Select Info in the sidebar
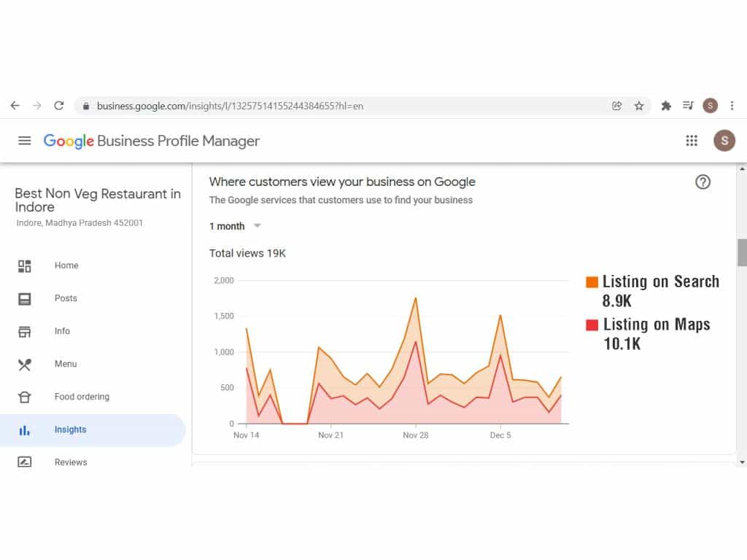Screen dimensions: 747x560 [62, 331]
